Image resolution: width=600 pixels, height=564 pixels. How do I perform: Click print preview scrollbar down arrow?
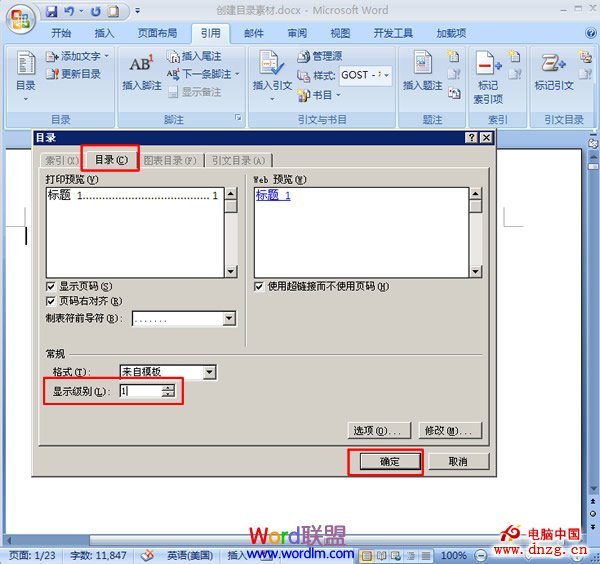click(x=230, y=272)
